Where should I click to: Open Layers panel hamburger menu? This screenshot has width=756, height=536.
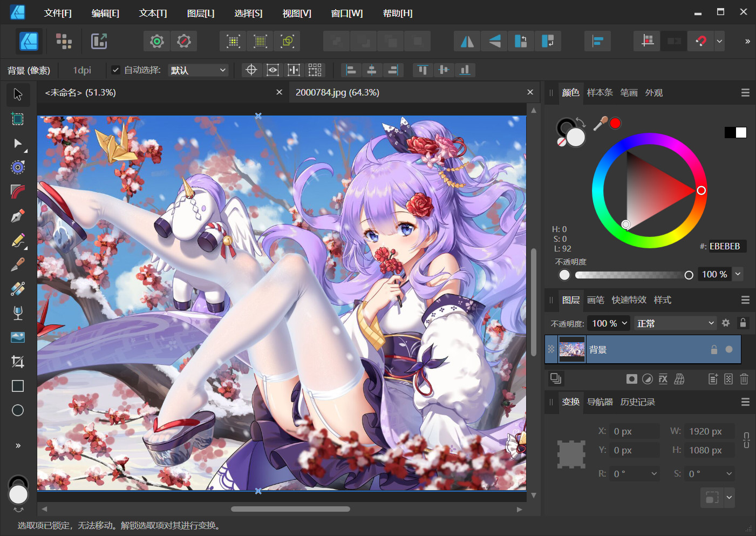[x=745, y=300]
